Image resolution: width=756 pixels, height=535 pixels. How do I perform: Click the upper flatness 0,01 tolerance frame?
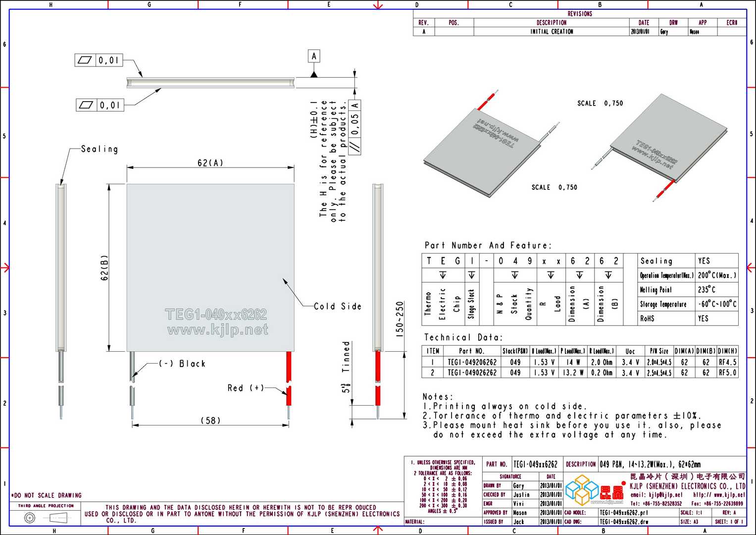pos(98,60)
